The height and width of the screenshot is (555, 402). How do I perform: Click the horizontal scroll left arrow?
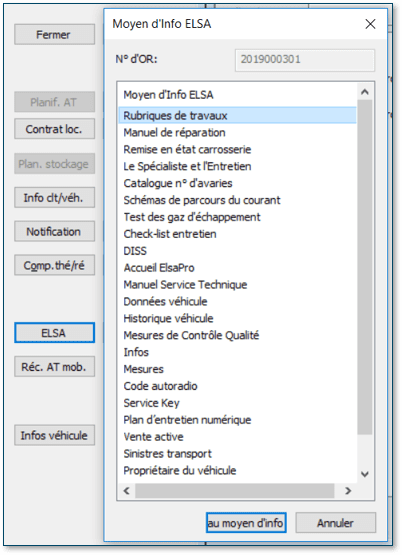[127, 491]
